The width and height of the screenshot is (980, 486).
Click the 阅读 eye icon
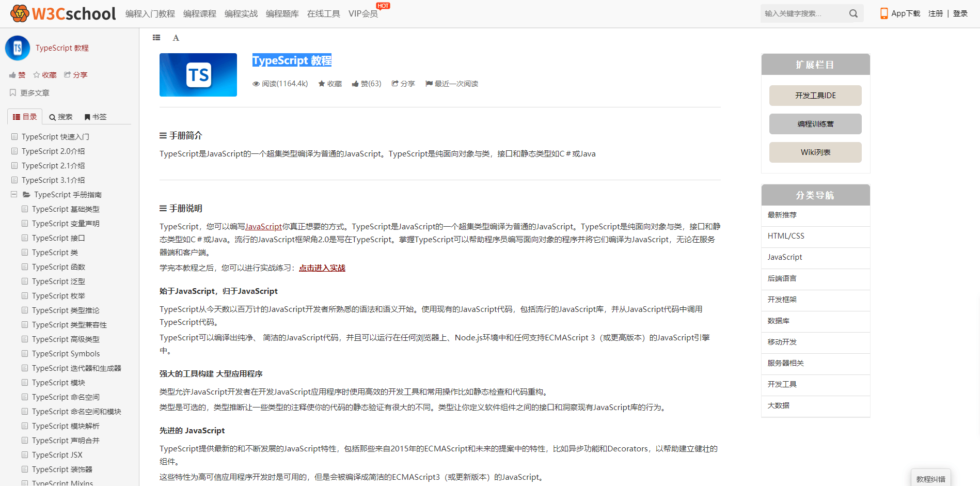tap(256, 84)
